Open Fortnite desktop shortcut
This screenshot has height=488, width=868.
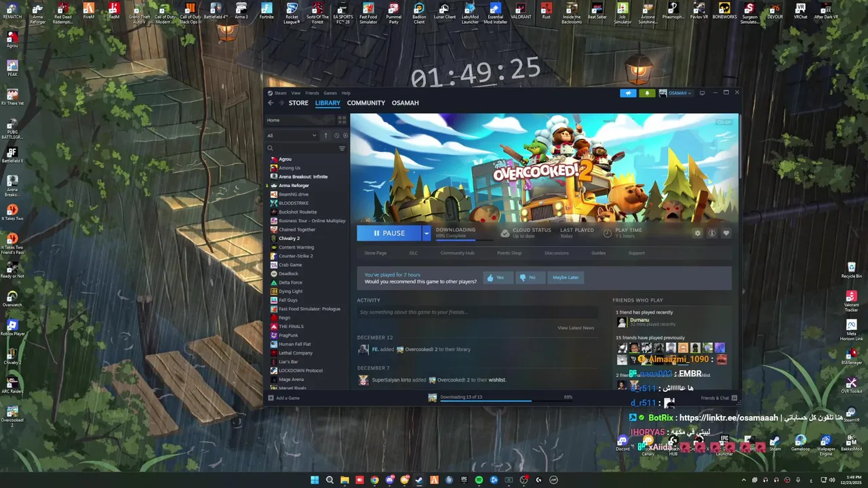tap(267, 12)
